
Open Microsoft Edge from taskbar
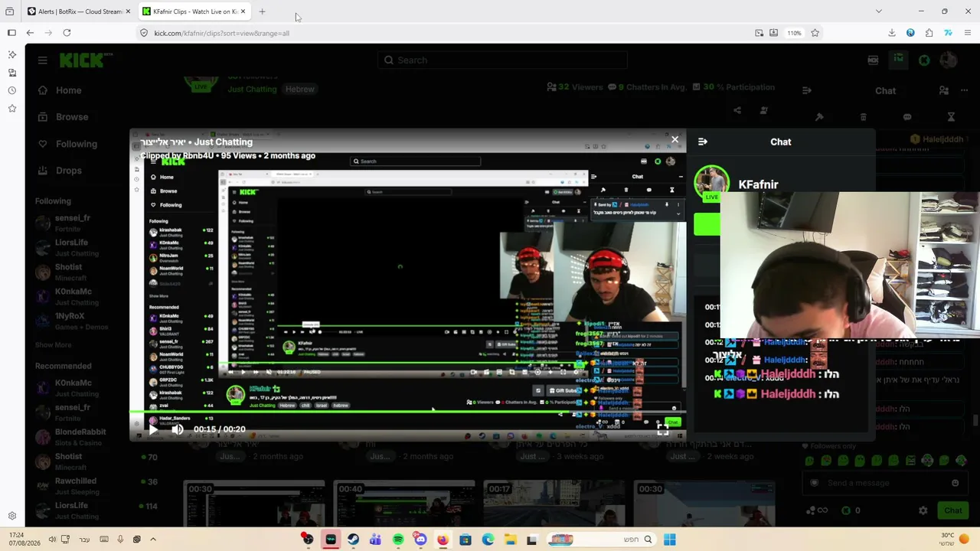click(x=488, y=540)
